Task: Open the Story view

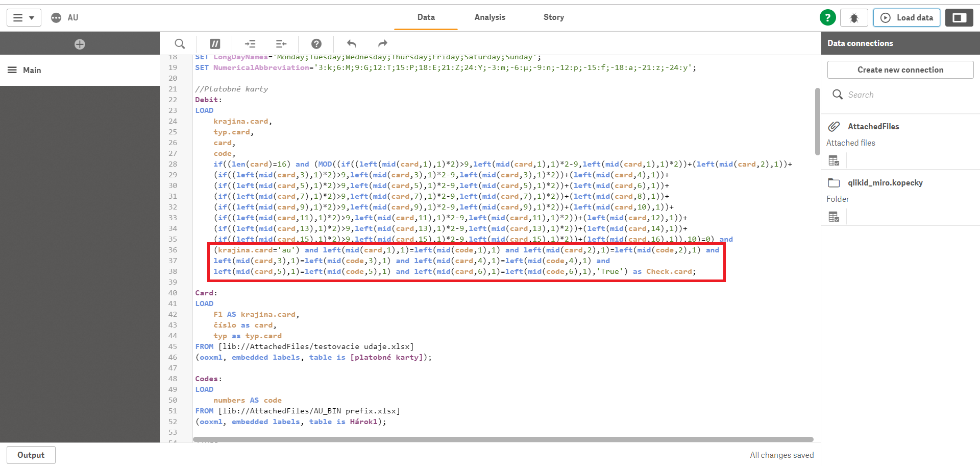Action: click(553, 17)
